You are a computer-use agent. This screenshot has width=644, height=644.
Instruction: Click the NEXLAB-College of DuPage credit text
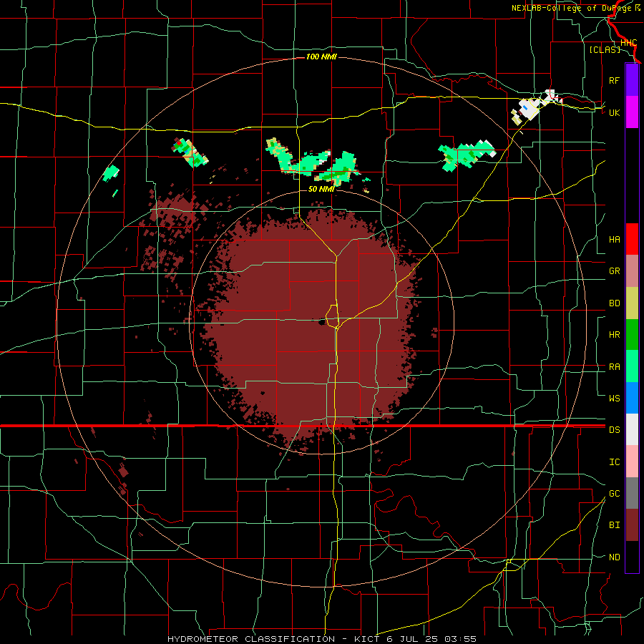click(572, 8)
